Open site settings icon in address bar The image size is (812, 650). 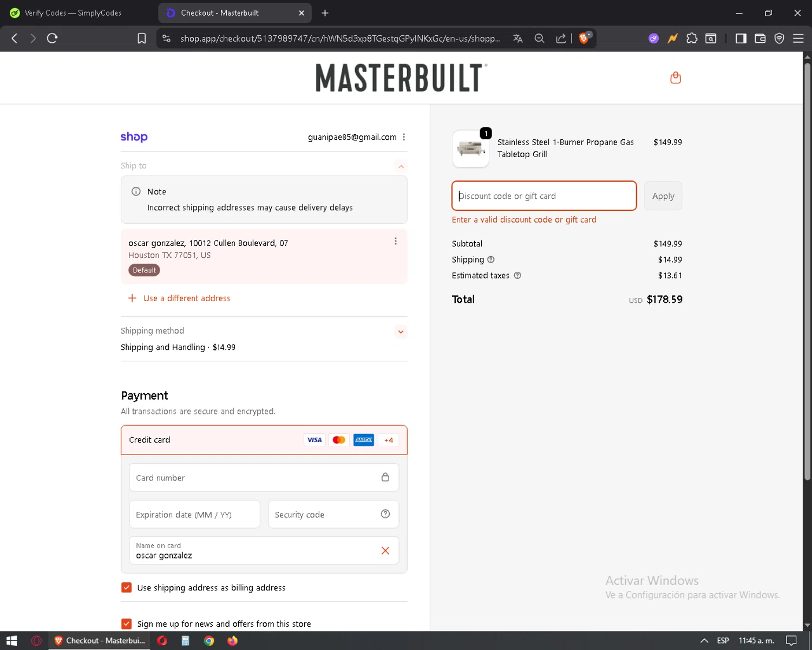[x=167, y=38]
